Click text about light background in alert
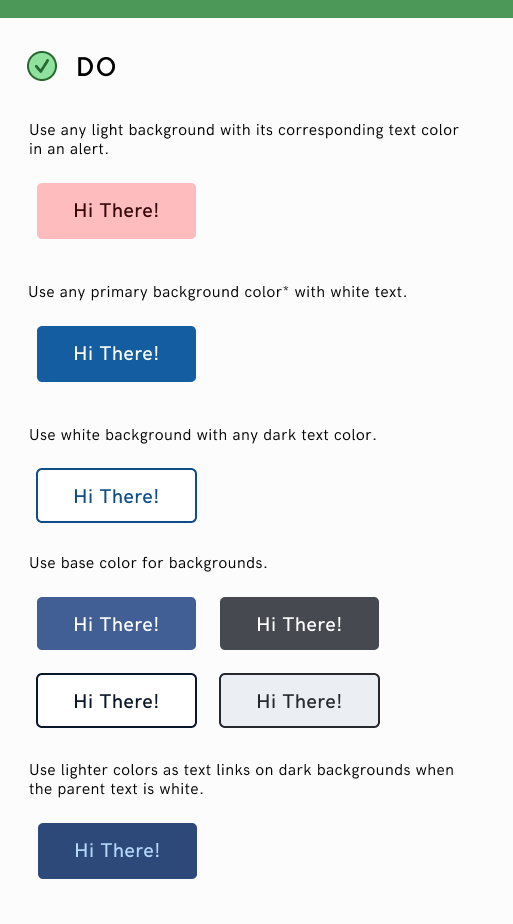Viewport: 513px width, 924px height. click(x=244, y=140)
